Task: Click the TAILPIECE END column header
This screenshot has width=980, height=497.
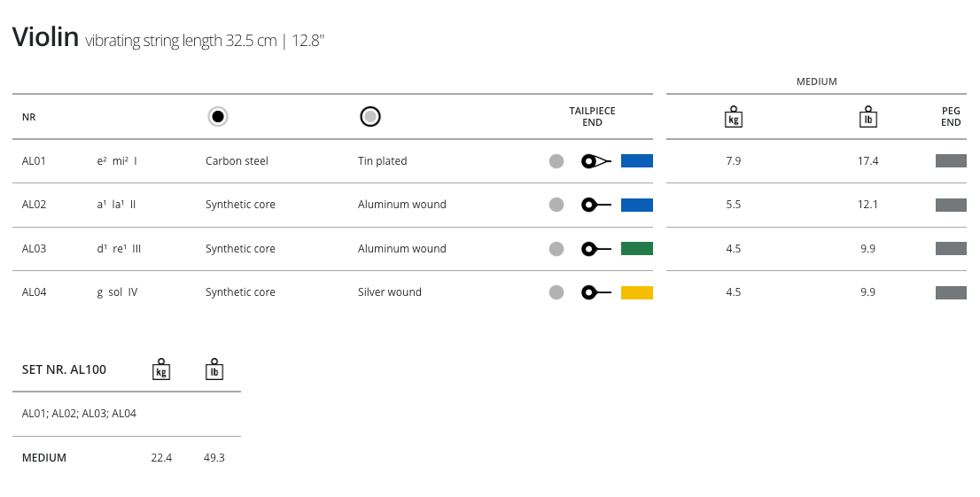Action: 592,117
